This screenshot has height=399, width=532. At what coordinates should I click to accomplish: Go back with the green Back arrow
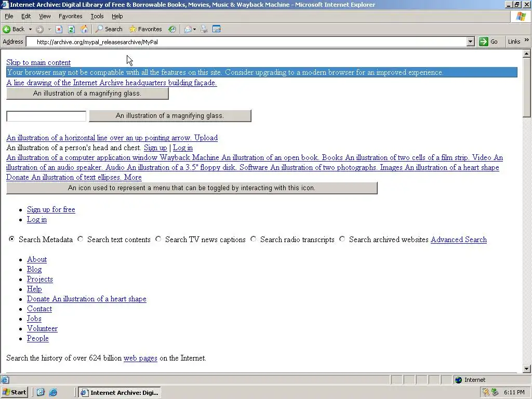[x=14, y=29]
